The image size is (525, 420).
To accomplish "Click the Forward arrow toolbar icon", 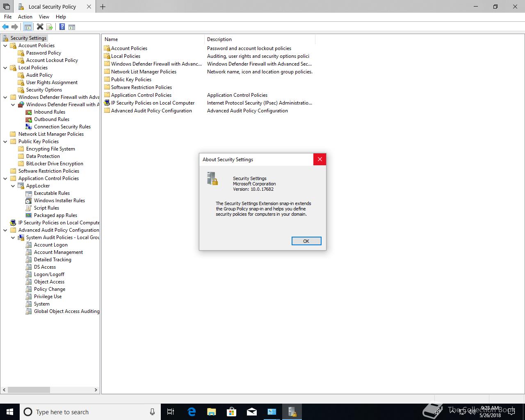I will point(15,27).
